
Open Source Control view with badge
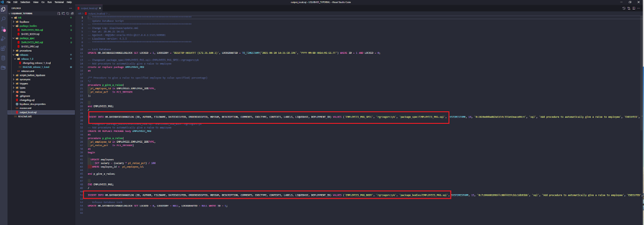point(3,28)
